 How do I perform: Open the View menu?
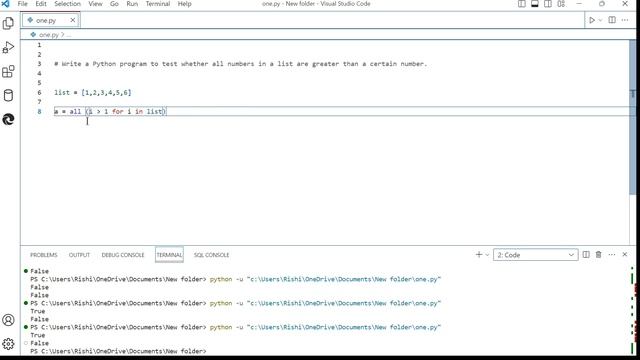(x=95, y=4)
